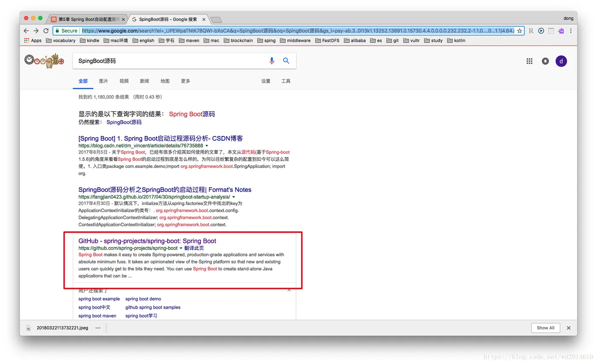Screen dimensions: 597x364
Task: Open the mac环境 bookmark folder
Action: point(115,40)
